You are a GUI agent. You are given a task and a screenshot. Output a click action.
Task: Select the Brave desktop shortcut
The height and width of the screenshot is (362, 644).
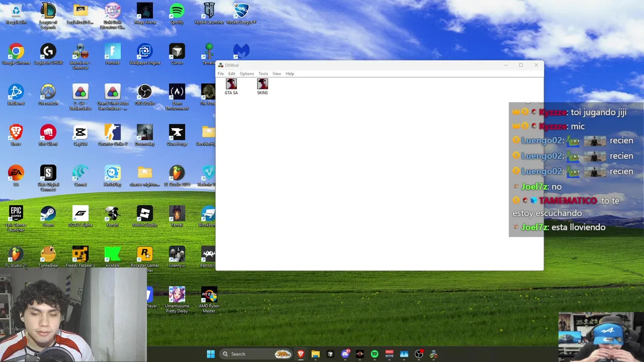tap(16, 135)
